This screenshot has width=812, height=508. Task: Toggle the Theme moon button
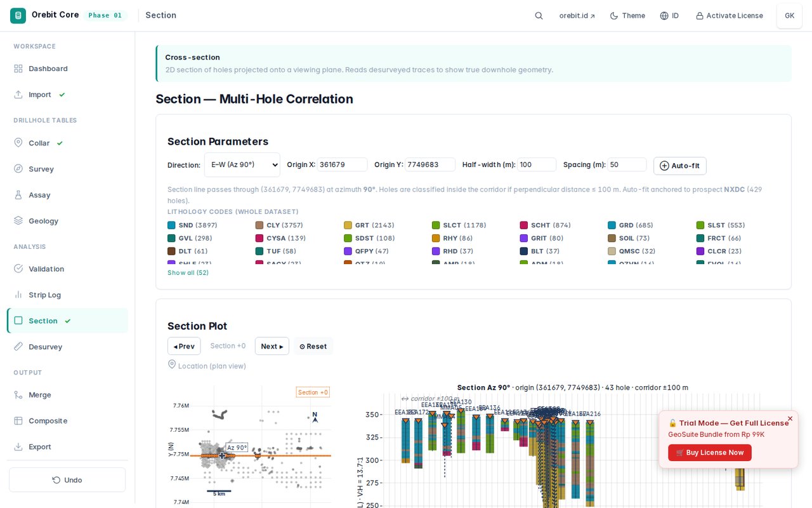point(627,16)
